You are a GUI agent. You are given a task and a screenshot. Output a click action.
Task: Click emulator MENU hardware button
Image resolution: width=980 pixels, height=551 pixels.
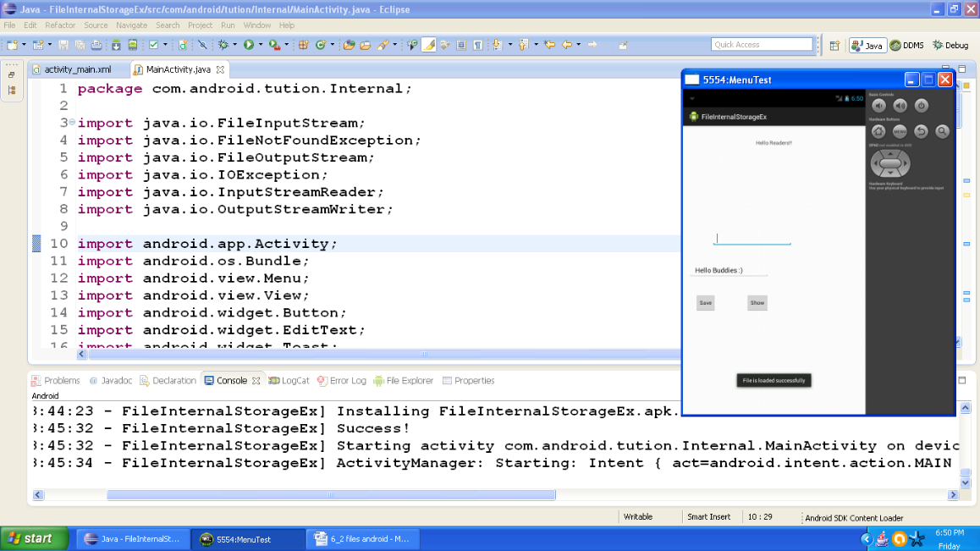[x=900, y=131]
